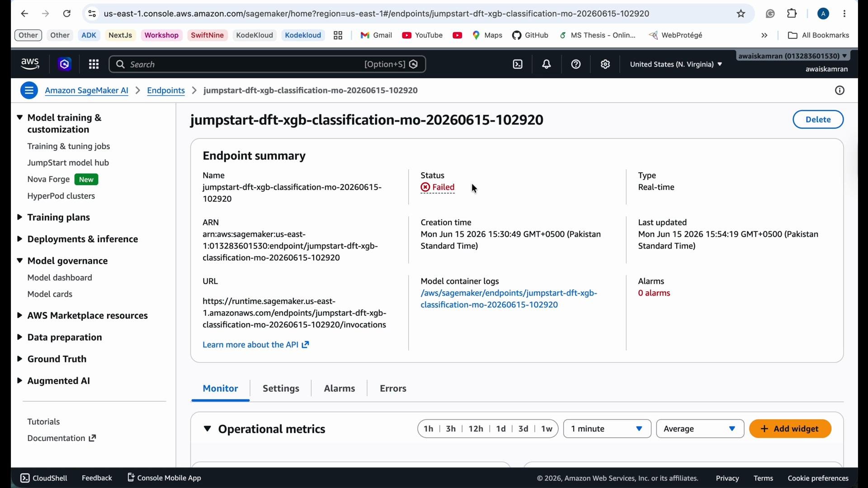The width and height of the screenshot is (868, 488).
Task: Expand AWS Marketplace resources section
Action: pos(20,315)
